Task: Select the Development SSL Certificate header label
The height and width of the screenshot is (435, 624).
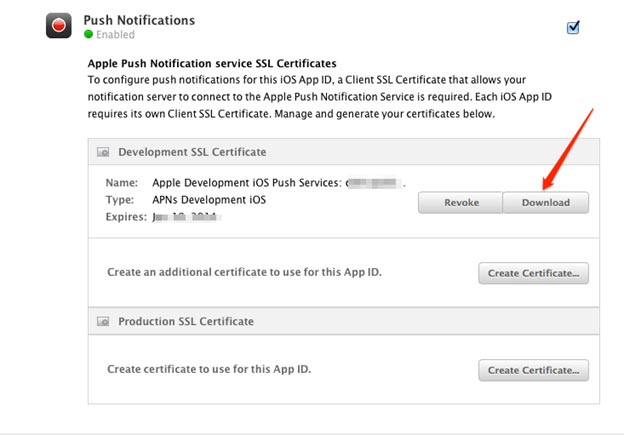Action: tap(192, 152)
